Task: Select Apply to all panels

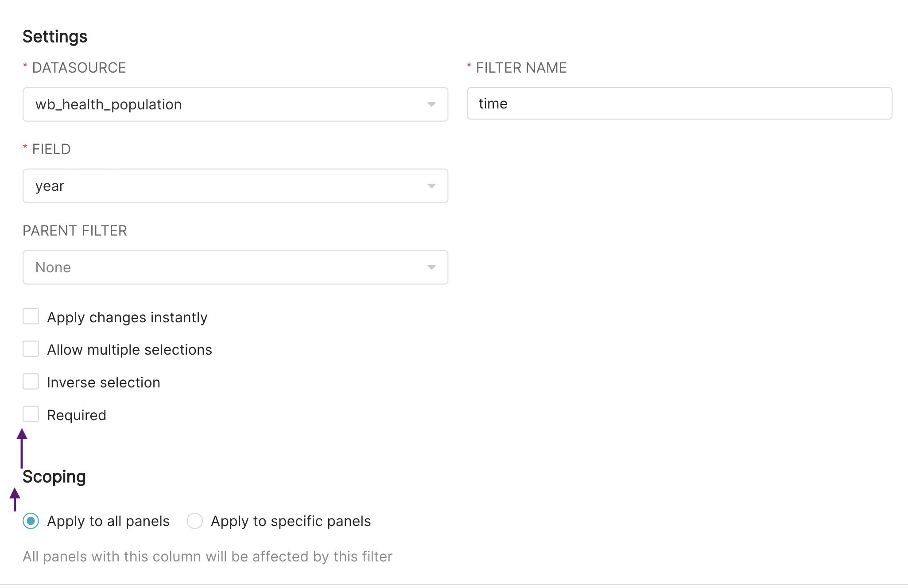Action: pos(31,521)
